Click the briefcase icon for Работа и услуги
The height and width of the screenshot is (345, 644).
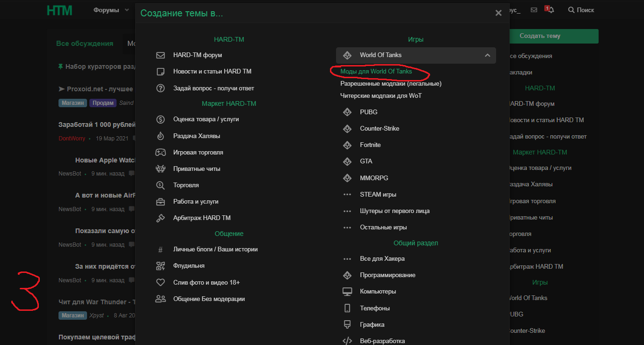(161, 202)
